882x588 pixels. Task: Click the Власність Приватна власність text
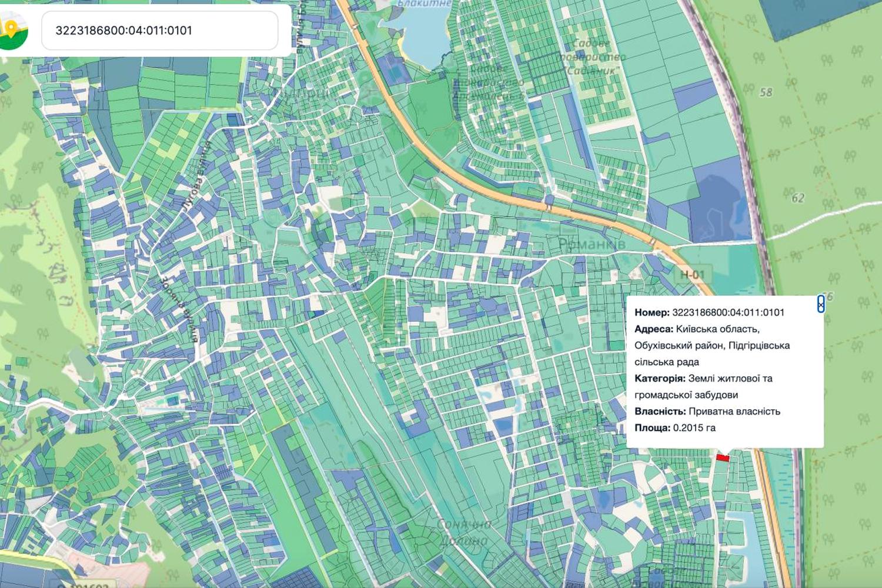click(707, 411)
